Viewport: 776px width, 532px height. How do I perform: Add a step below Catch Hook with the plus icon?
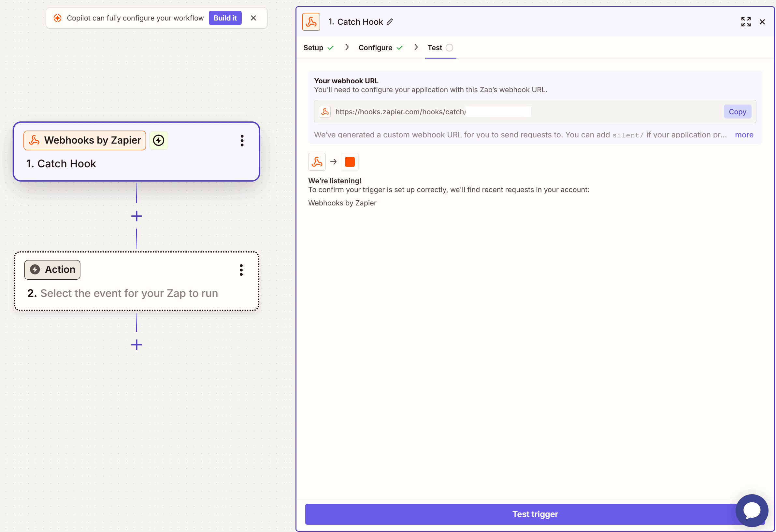pos(137,216)
